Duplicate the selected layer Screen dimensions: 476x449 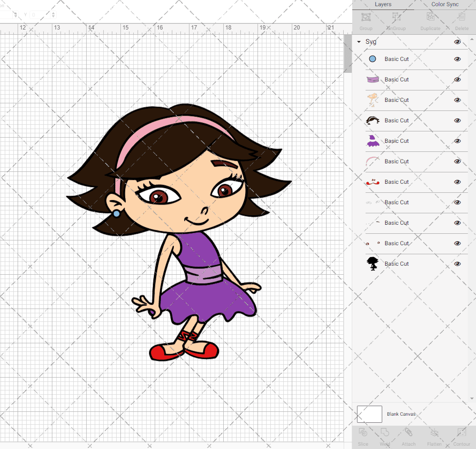(430, 20)
